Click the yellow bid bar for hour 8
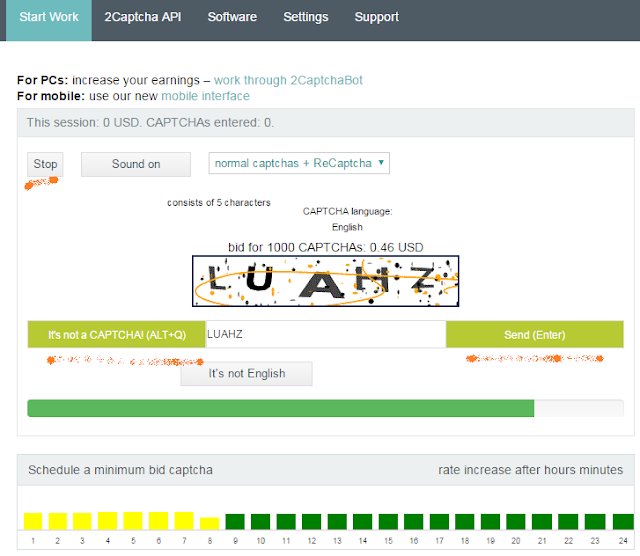 [209, 523]
